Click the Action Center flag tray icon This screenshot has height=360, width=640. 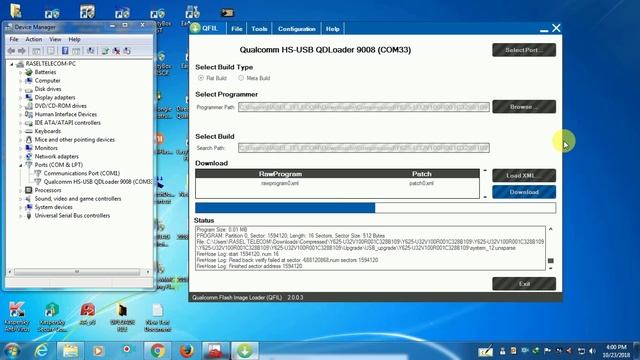pos(547,351)
